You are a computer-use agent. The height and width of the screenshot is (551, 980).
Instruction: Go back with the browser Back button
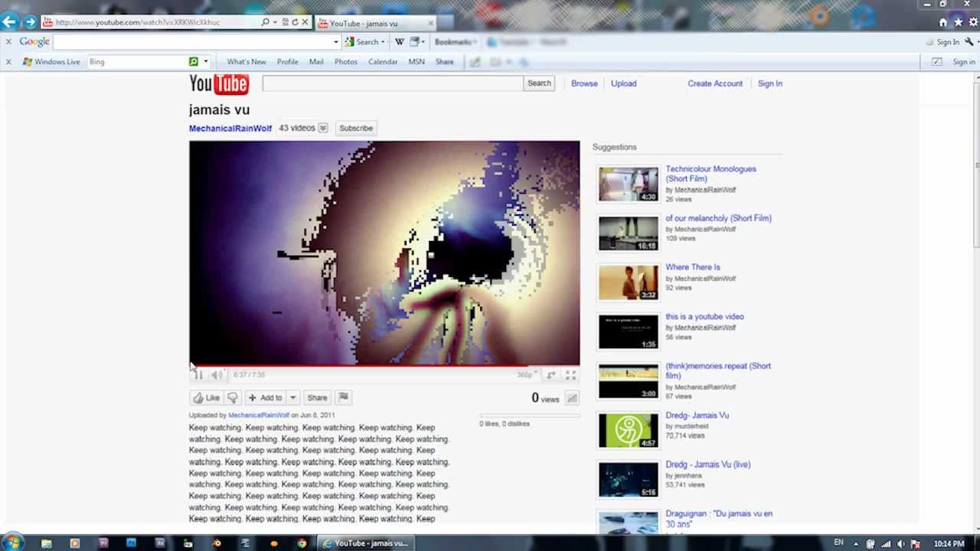point(10,22)
